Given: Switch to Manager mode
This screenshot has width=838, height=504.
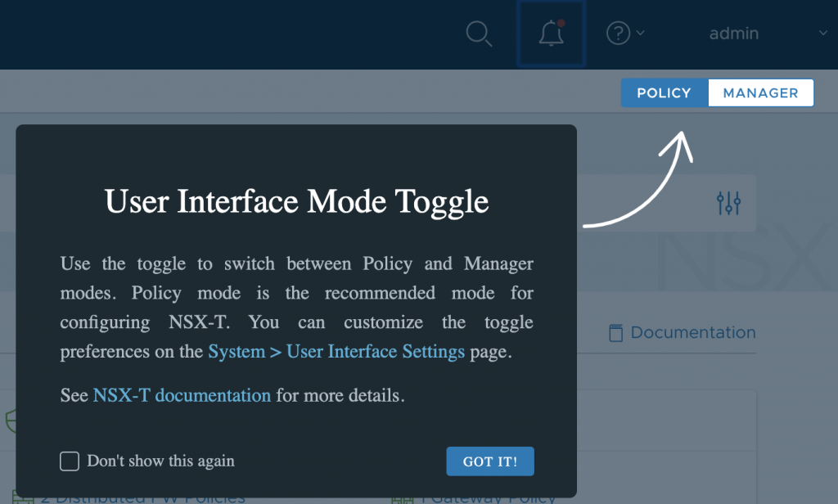Looking at the screenshot, I should point(760,93).
